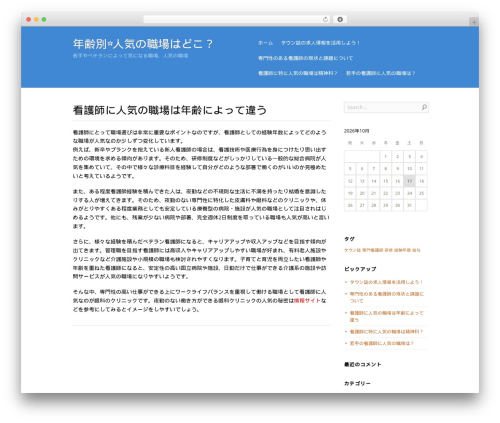Open the ホーム menu item
The height and width of the screenshot is (423, 500).
(265, 43)
